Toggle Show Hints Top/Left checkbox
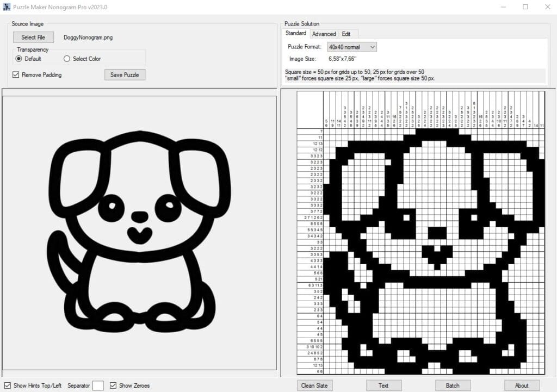Image resolution: width=557 pixels, height=392 pixels. (8, 385)
